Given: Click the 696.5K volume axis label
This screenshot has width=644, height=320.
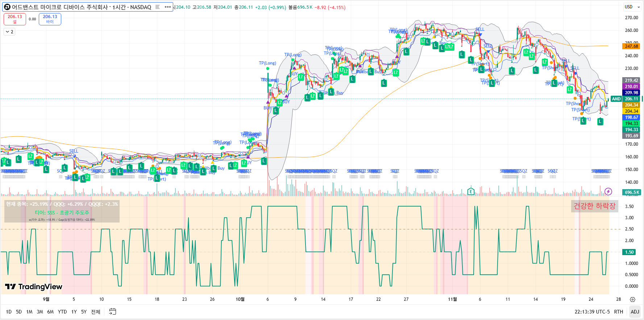Looking at the screenshot, I should click(x=632, y=192).
